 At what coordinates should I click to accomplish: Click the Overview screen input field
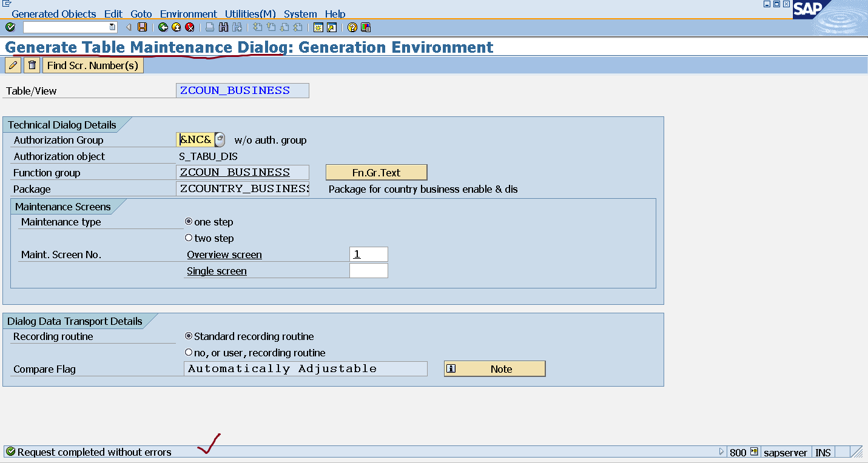coord(368,254)
